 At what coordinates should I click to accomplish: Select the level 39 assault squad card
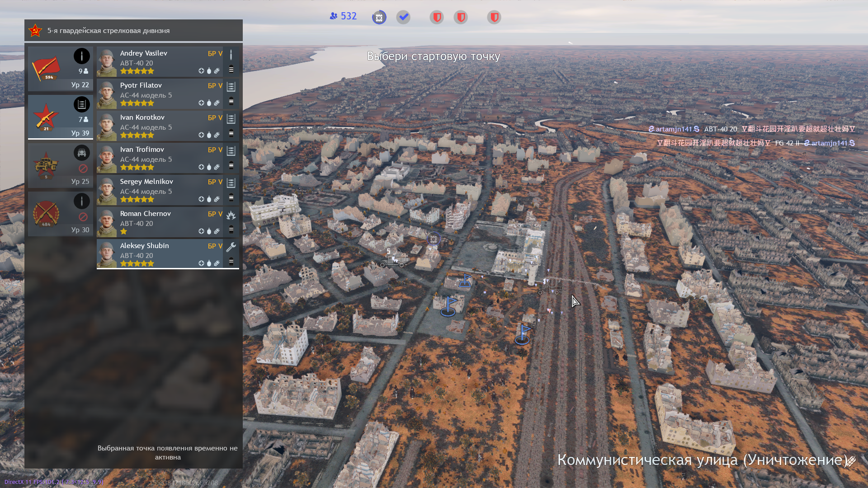click(x=60, y=117)
